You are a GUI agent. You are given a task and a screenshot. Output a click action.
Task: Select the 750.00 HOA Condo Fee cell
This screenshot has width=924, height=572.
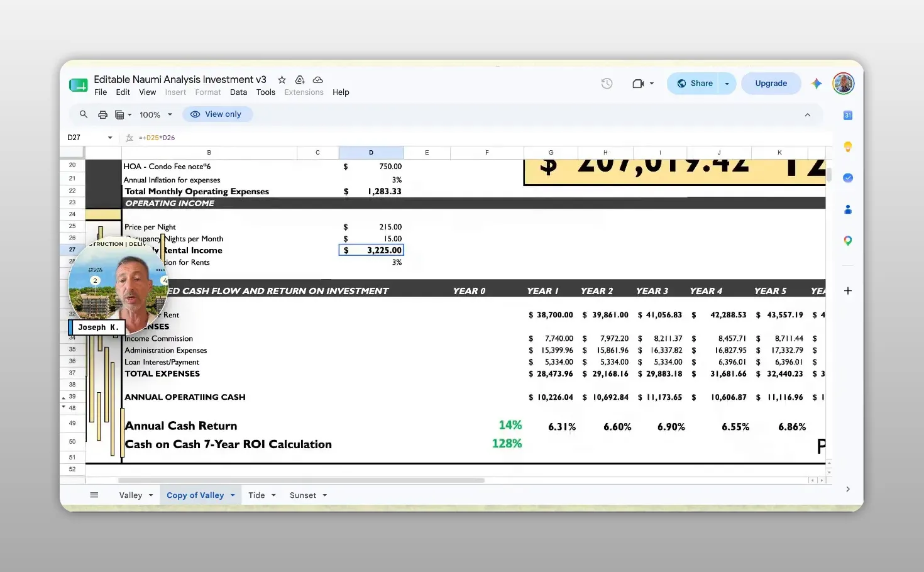click(371, 167)
